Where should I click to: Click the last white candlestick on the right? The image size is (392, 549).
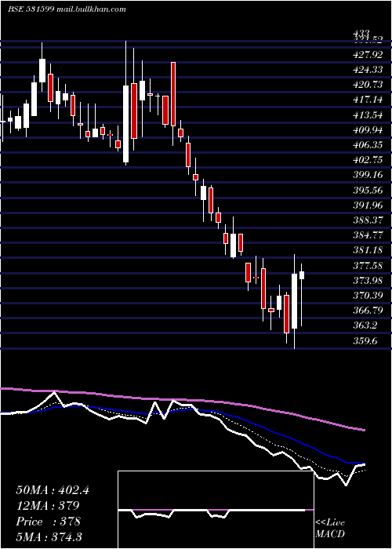pyautogui.click(x=302, y=275)
